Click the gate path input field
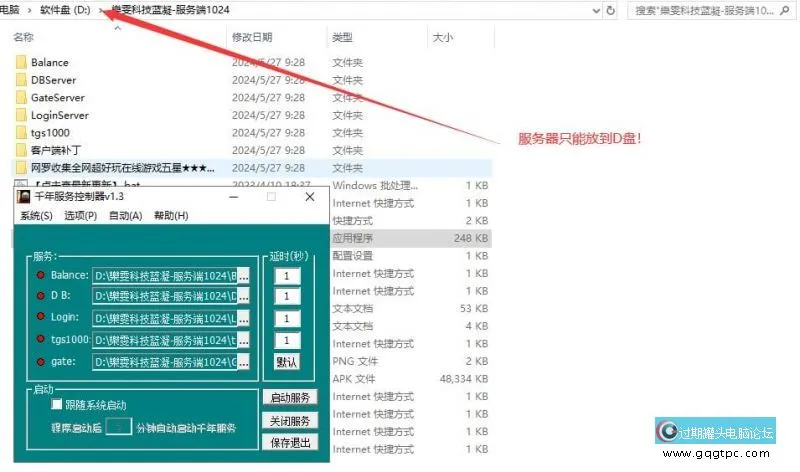Viewport: 800px width, 472px height. (x=164, y=362)
